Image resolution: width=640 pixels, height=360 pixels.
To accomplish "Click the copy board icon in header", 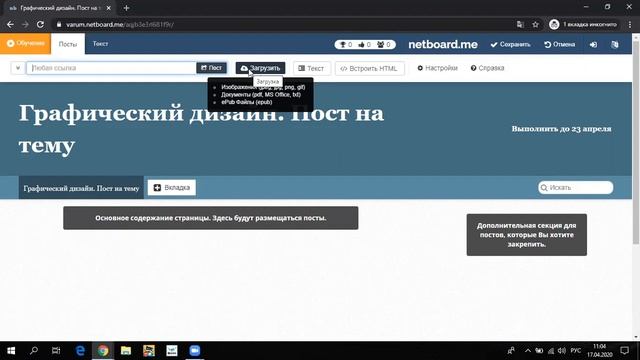I will coord(615,44).
